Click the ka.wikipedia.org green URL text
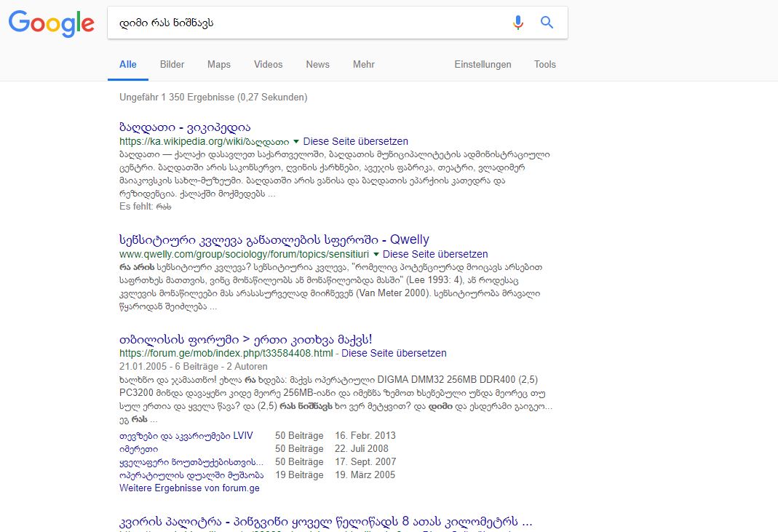The width and height of the screenshot is (778, 532). pos(204,141)
